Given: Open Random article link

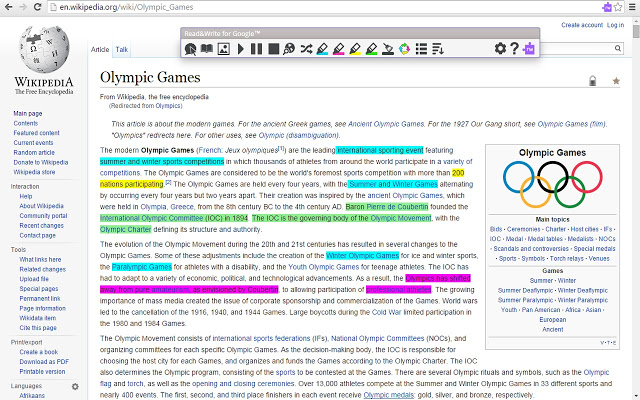Looking at the screenshot, I should tap(34, 153).
